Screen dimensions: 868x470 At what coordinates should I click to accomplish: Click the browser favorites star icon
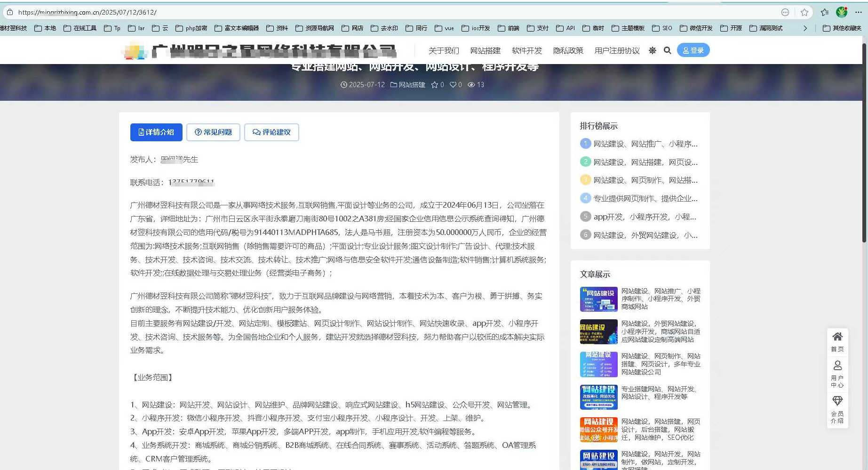point(804,13)
